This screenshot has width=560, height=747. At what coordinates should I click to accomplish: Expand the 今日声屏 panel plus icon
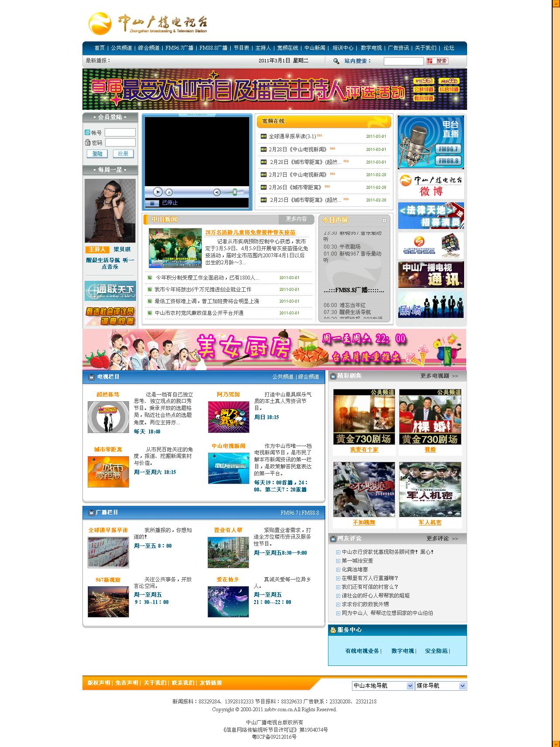(x=384, y=221)
